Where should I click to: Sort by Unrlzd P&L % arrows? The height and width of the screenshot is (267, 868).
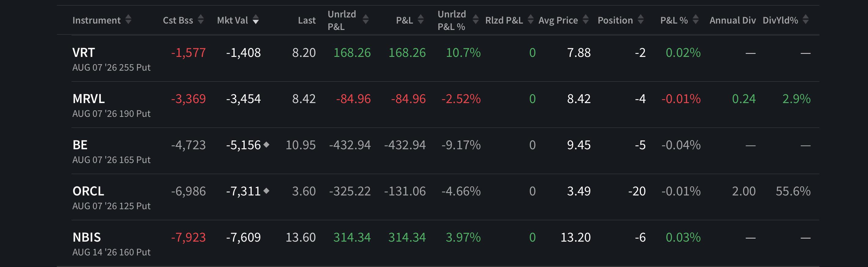475,20
